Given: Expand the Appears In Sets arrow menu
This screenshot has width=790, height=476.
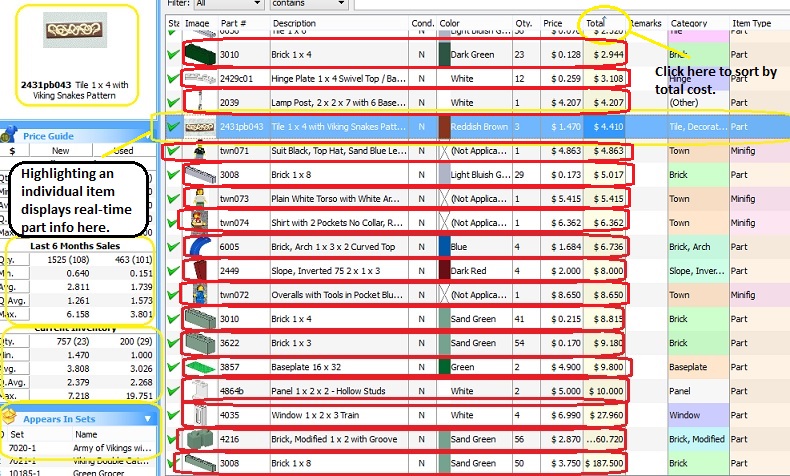Looking at the screenshot, I should (x=148, y=419).
